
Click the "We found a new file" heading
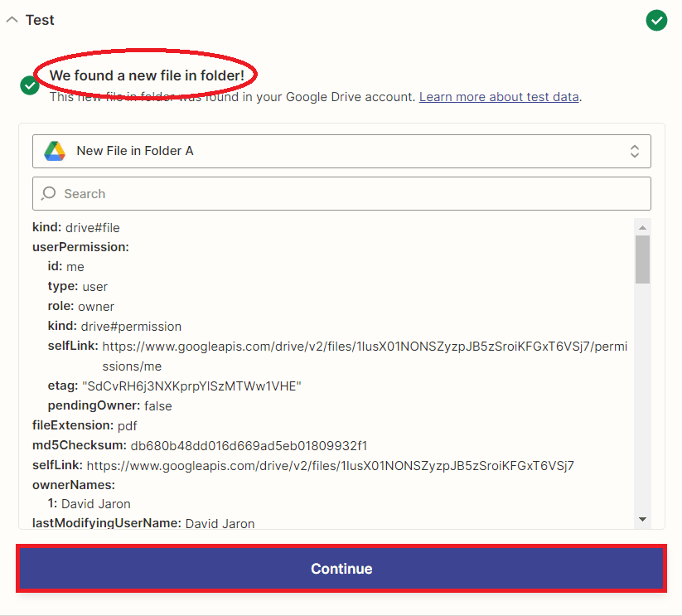pos(147,75)
